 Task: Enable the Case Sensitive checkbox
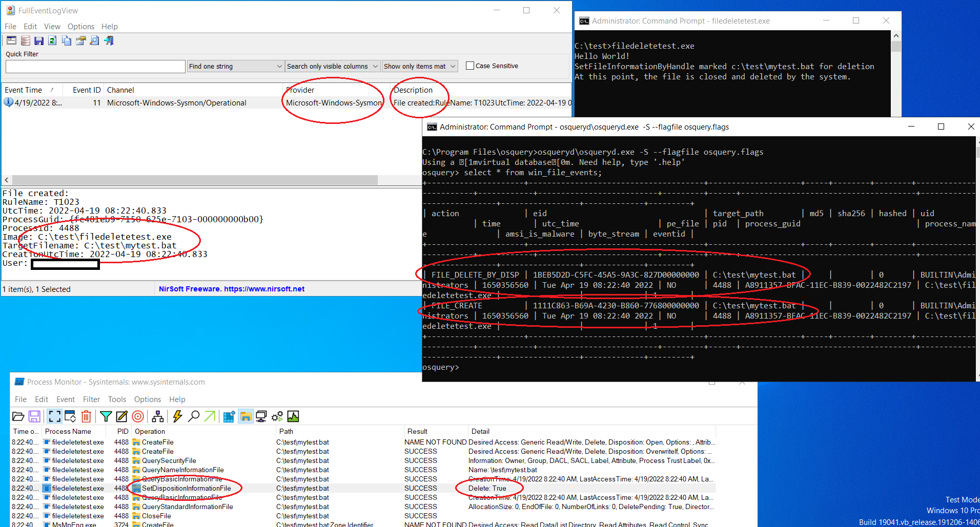[x=469, y=66]
